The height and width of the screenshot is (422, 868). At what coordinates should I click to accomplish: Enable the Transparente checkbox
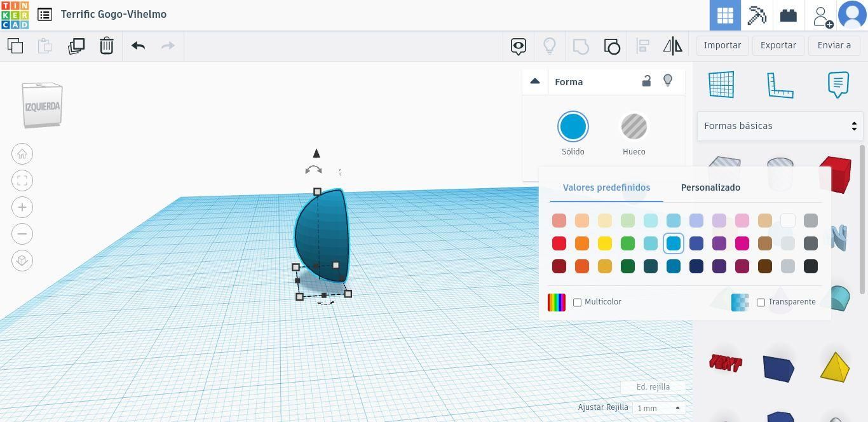point(761,303)
